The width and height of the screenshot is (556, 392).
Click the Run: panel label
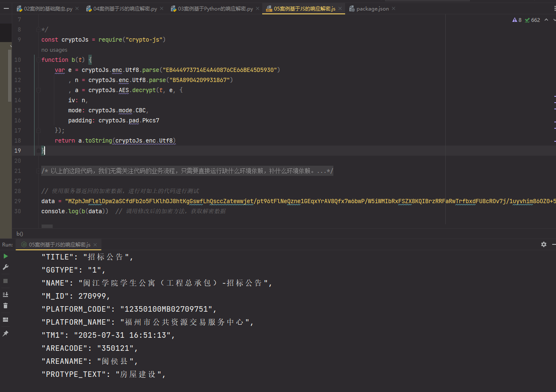[x=8, y=244]
